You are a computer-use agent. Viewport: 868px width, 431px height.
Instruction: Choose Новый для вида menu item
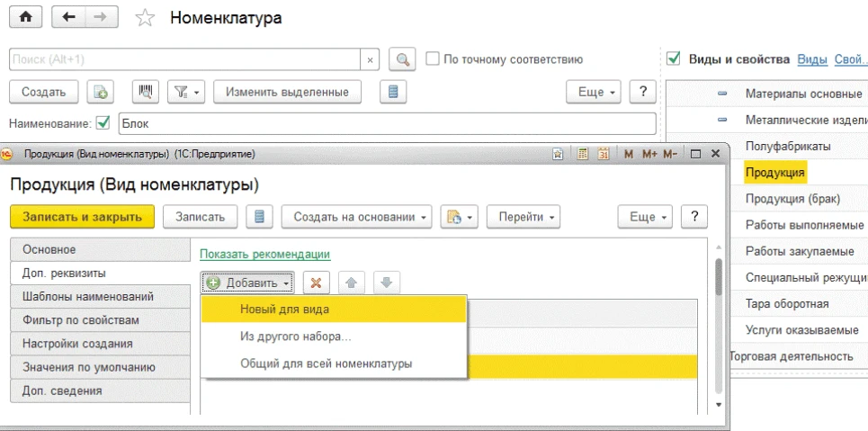click(284, 310)
